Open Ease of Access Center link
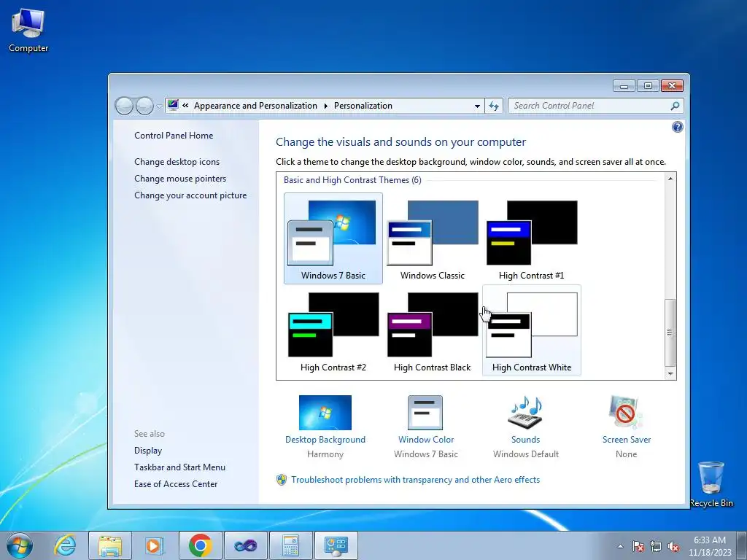The image size is (747, 560). 176,484
